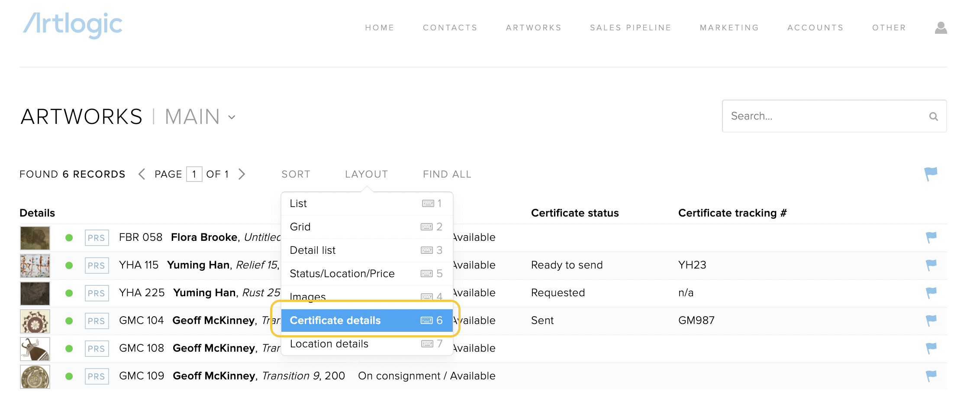Open the CONTACTS navigation tab
Image resolution: width=980 pixels, height=408 pixels.
(x=450, y=28)
